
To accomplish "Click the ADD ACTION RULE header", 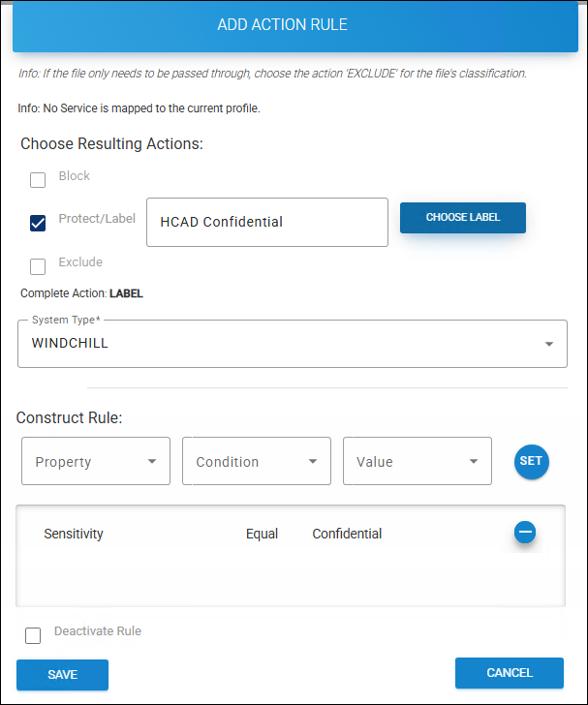I will (x=282, y=25).
